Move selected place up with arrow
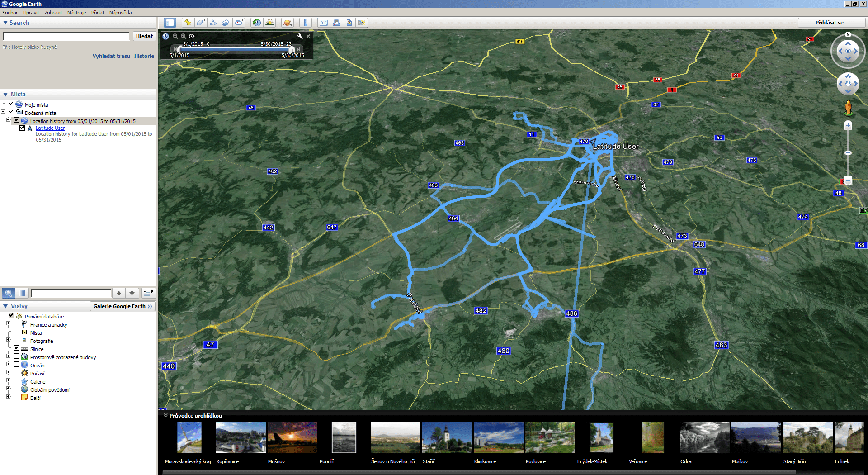Image resolution: width=868 pixels, height=475 pixels. click(118, 293)
